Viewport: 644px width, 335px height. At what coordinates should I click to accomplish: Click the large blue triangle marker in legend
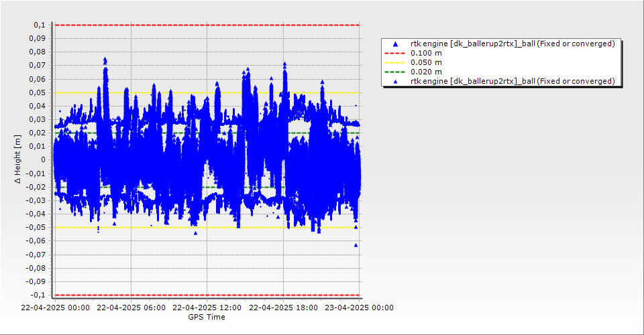pyautogui.click(x=396, y=44)
